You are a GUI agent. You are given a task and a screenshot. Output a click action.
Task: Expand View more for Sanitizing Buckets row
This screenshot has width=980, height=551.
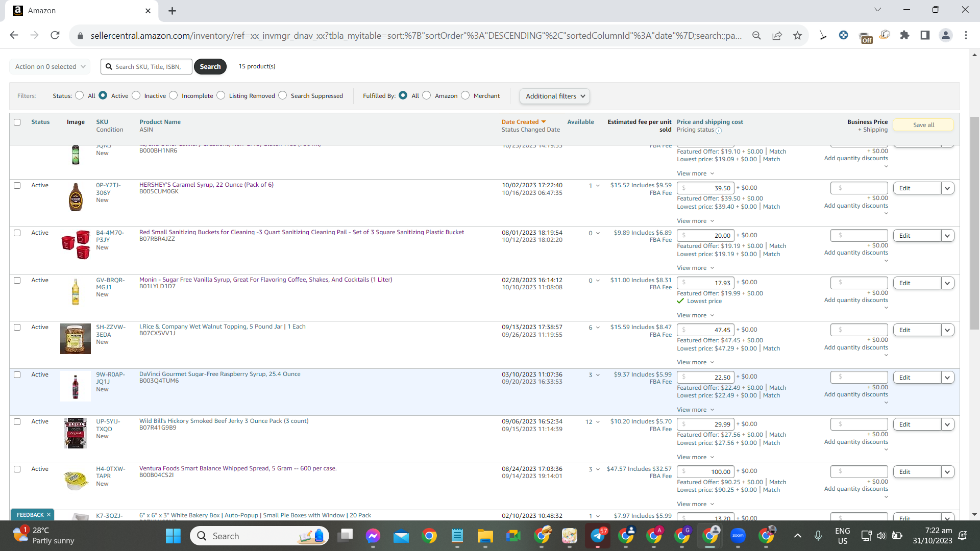click(696, 268)
